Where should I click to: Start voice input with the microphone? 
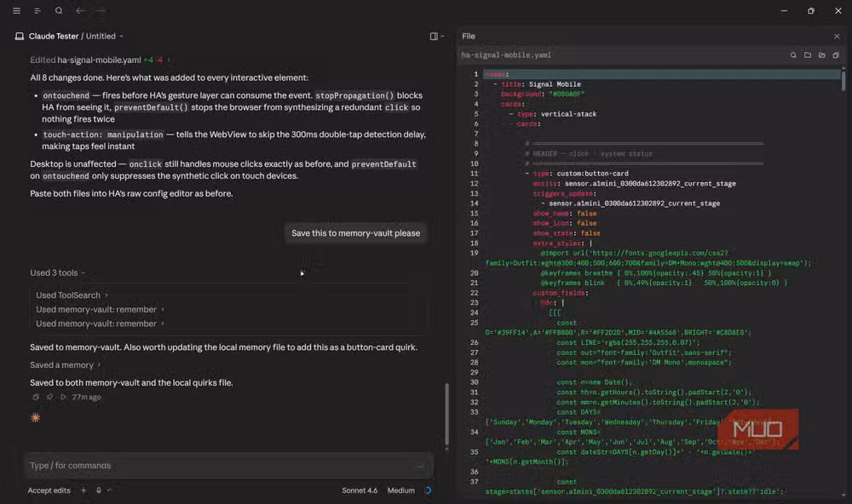tap(98, 490)
